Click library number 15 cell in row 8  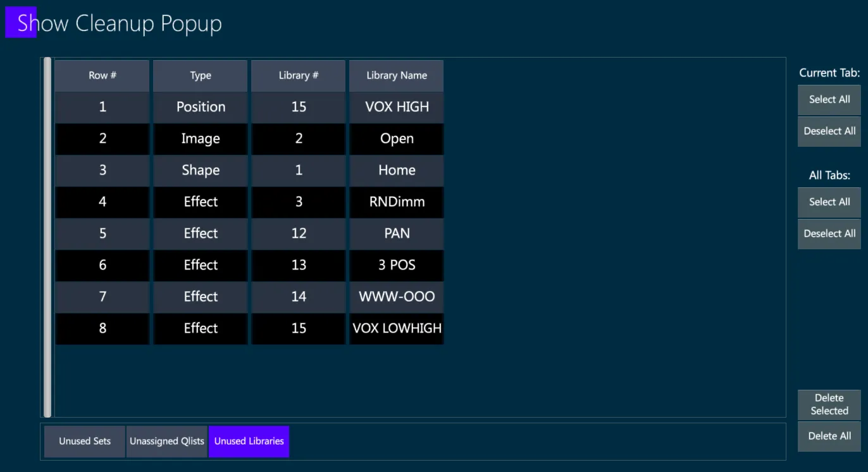[299, 328]
